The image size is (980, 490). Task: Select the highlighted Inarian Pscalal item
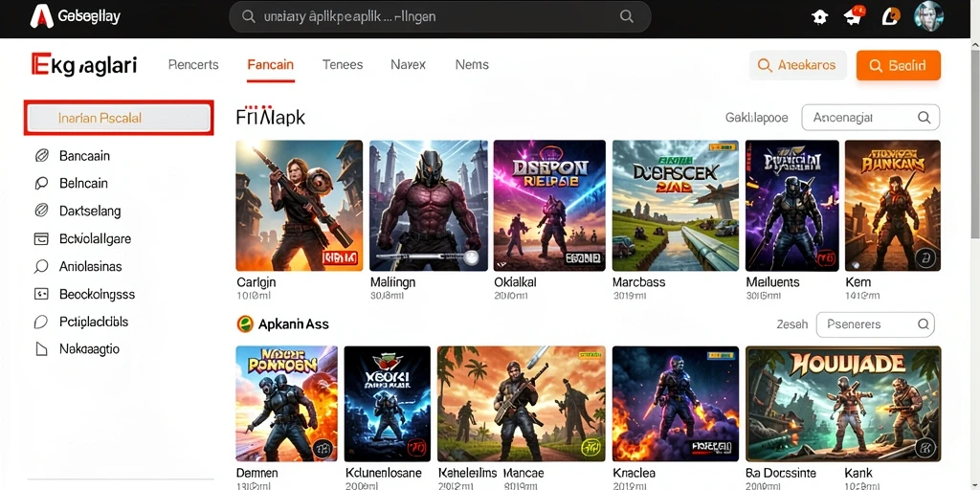pyautogui.click(x=119, y=118)
